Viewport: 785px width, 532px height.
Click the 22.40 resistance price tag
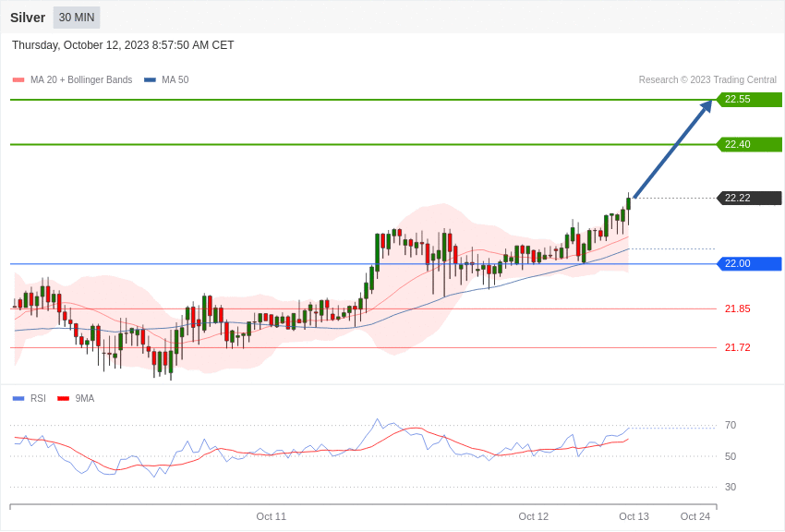pos(750,144)
